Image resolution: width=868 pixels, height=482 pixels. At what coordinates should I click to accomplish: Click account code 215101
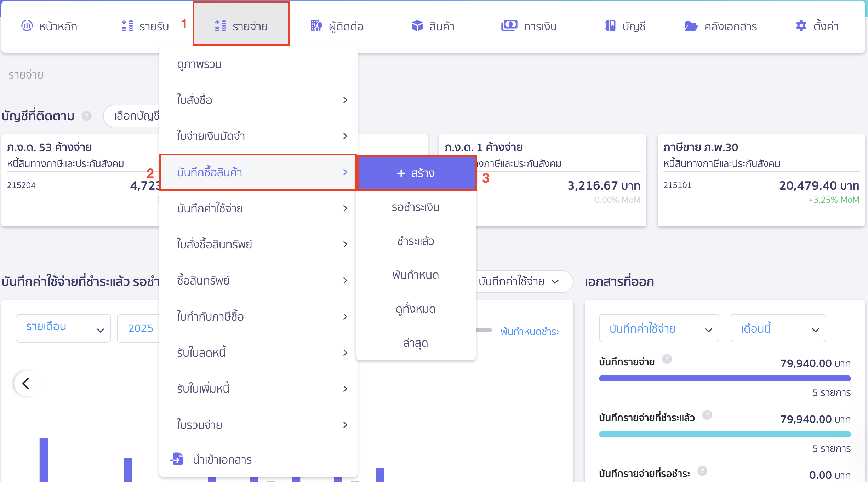pyautogui.click(x=677, y=185)
